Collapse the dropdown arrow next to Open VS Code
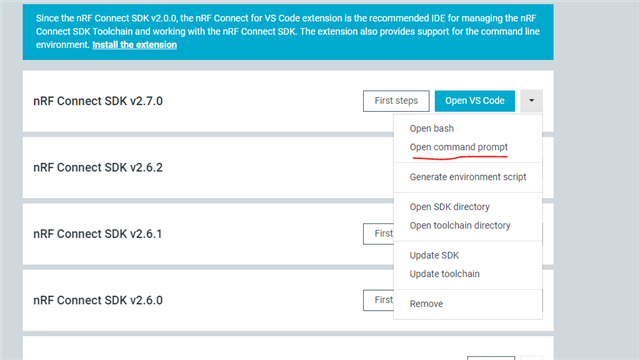This screenshot has height=360, width=639. tap(531, 101)
